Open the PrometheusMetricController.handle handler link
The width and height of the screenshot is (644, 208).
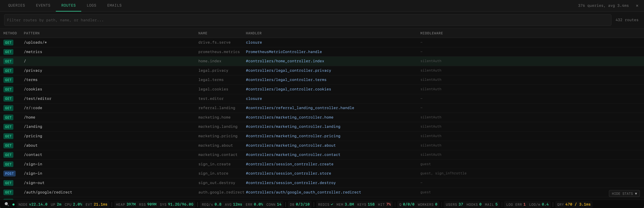(284, 52)
